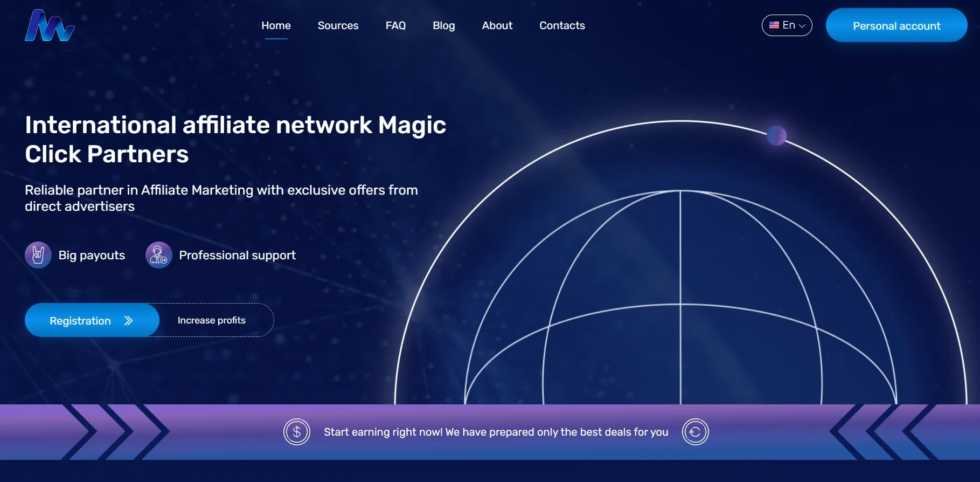Click the Reliable partner in Affiliate Marketing text
The height and width of the screenshot is (482, 980).
point(221,198)
